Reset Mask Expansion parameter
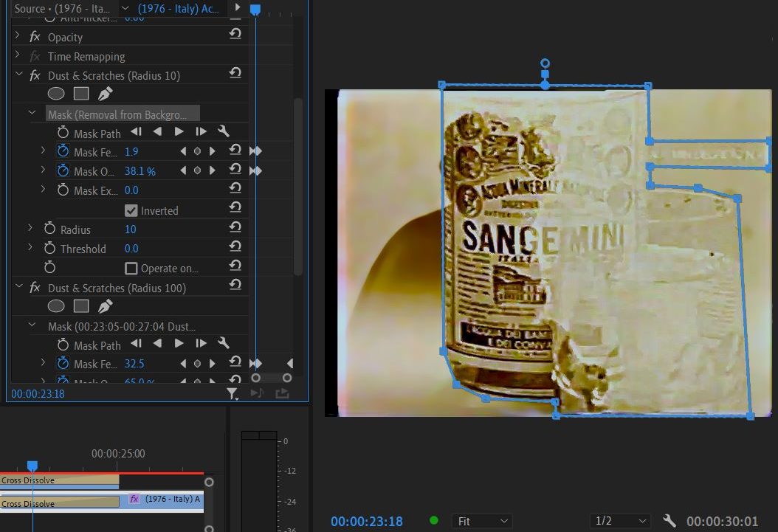This screenshot has width=778, height=532. click(x=235, y=188)
